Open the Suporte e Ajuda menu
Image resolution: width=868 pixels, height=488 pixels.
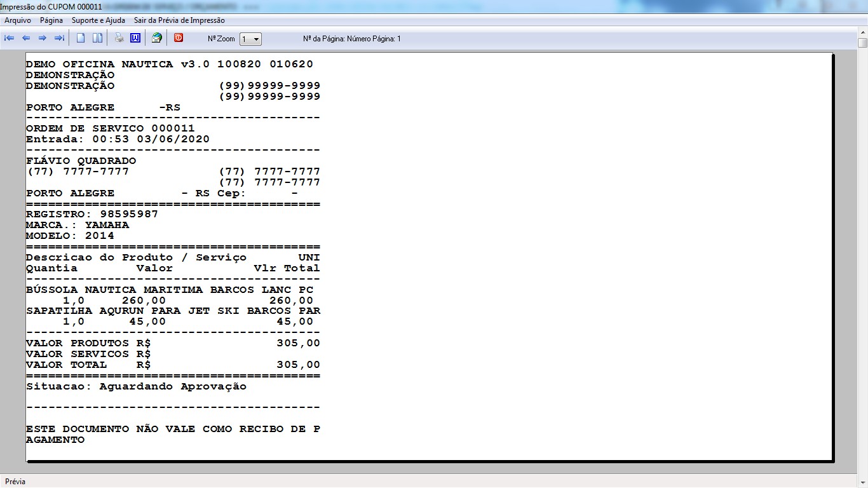(x=98, y=20)
